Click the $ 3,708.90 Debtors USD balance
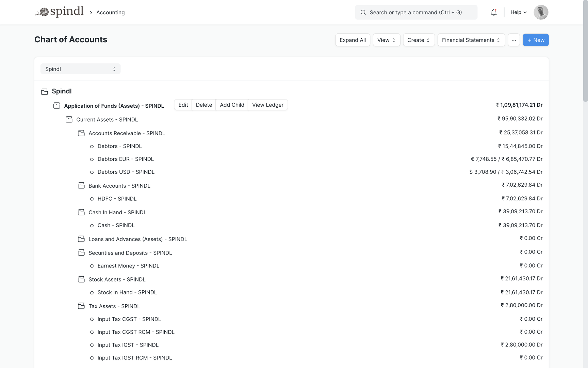Viewport: 588px width, 368px height. (506, 172)
